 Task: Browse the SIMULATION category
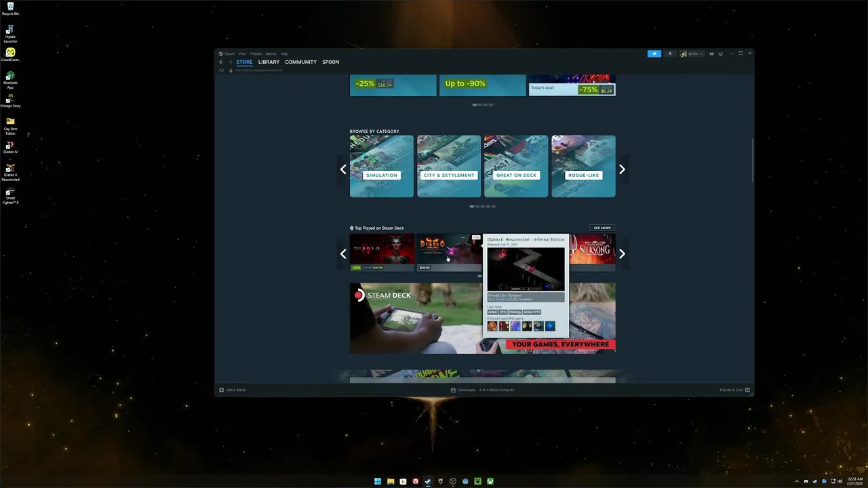click(381, 166)
